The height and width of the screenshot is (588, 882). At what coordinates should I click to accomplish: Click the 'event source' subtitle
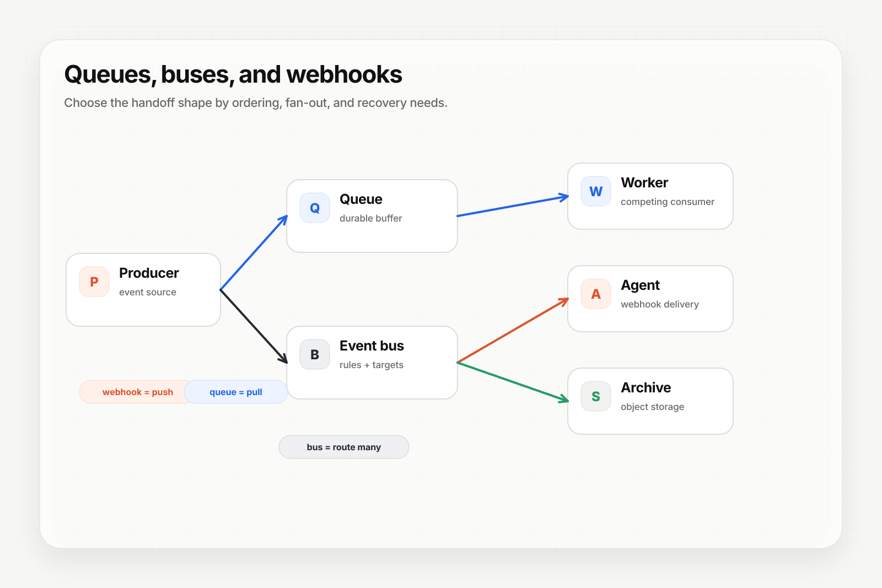point(148,292)
